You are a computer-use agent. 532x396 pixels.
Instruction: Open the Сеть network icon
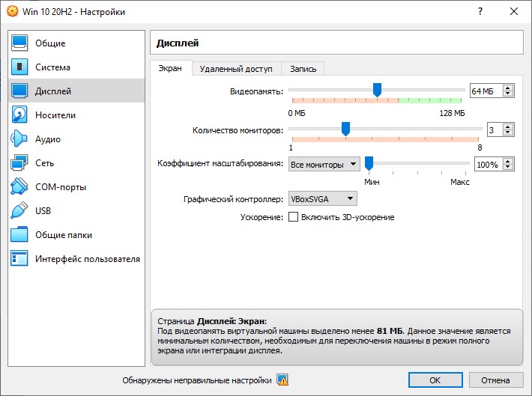20,163
